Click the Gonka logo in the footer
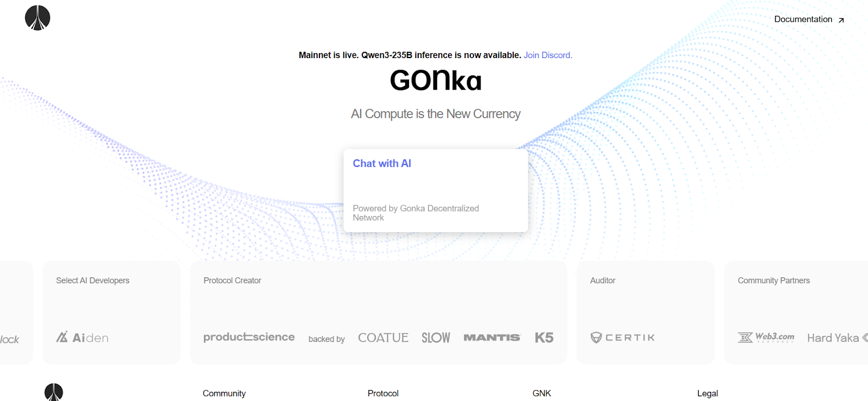The height and width of the screenshot is (401, 868). 54,392
